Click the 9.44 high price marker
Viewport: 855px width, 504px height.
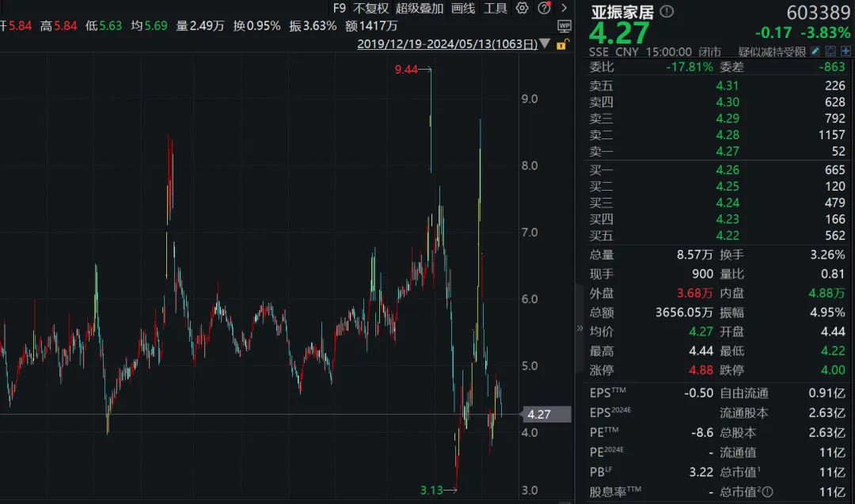[x=405, y=69]
